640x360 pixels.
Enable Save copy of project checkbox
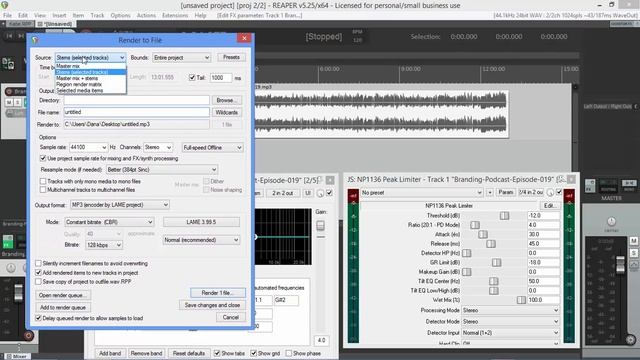tap(38, 282)
